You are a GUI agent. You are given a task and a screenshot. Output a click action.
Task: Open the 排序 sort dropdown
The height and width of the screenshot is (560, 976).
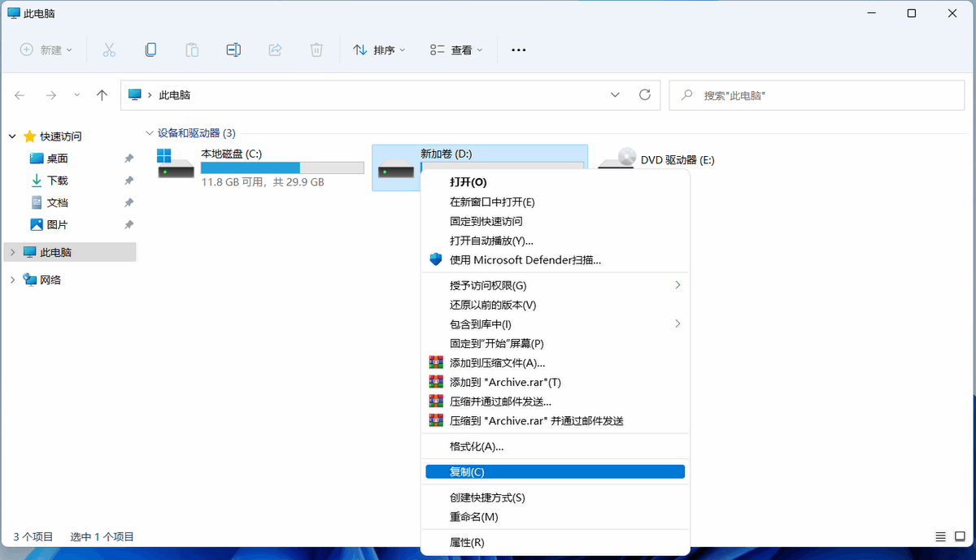379,50
